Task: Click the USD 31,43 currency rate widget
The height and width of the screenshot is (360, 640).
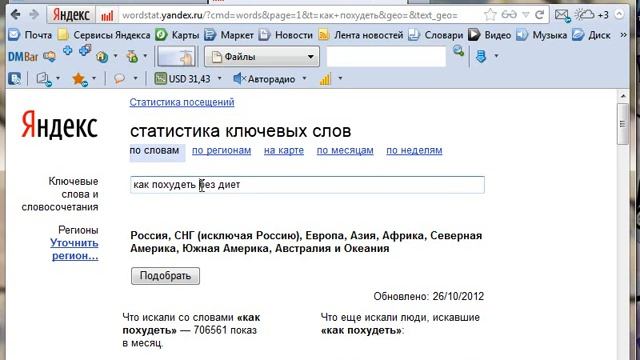Action: coord(183,78)
